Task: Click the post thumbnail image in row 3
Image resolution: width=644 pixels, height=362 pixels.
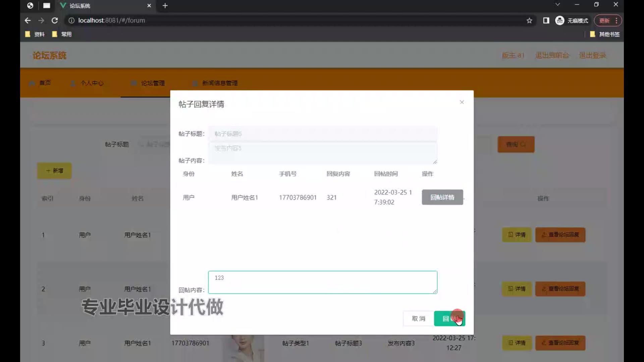Action: pyautogui.click(x=243, y=348)
